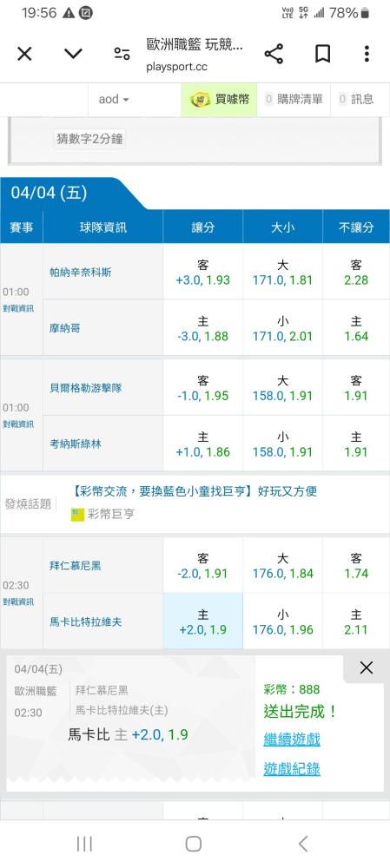
Task: Open the 購牌清單 tab
Action: [294, 100]
